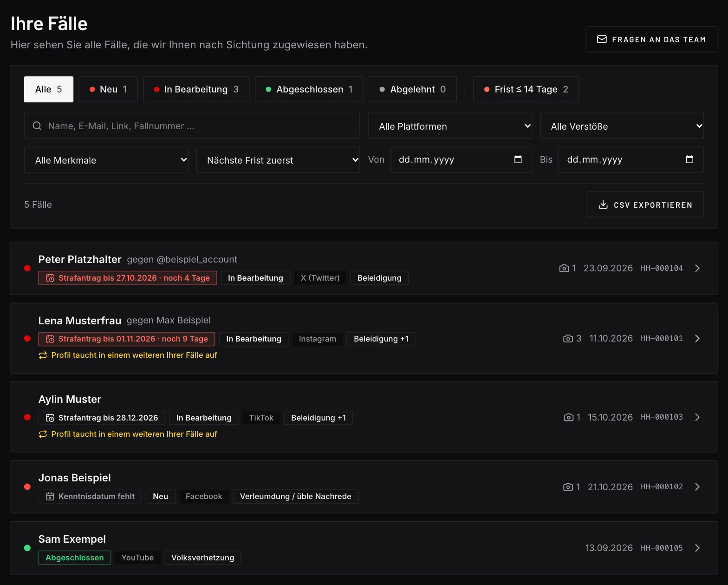Expand case HH-000104 with the chevron
This screenshot has width=728, height=585.
697,268
